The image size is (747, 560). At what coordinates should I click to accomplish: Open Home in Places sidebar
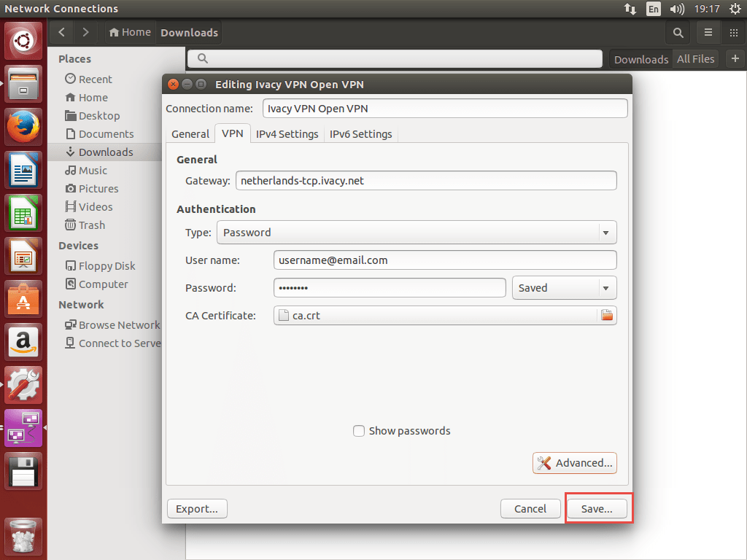click(x=86, y=98)
